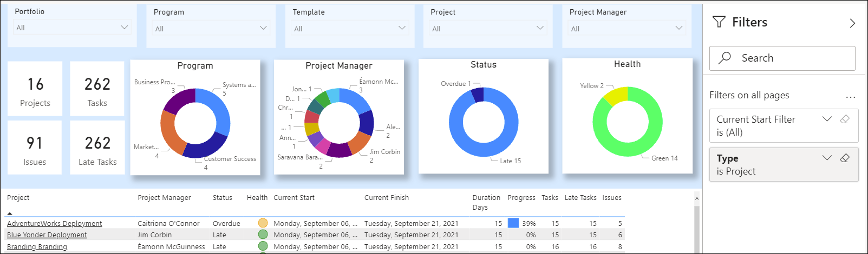Click the Filters funnel icon
Image resolution: width=868 pixels, height=254 pixels.
click(719, 22)
